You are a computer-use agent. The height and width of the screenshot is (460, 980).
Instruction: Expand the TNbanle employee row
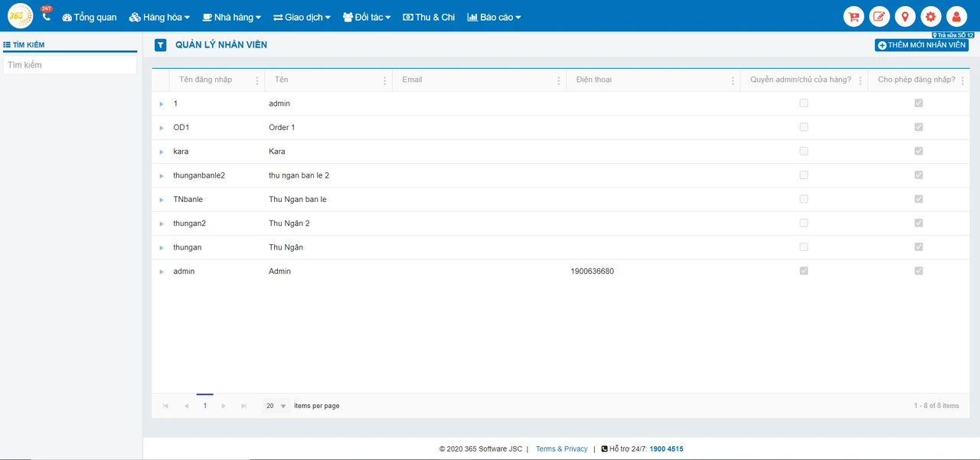pos(162,200)
